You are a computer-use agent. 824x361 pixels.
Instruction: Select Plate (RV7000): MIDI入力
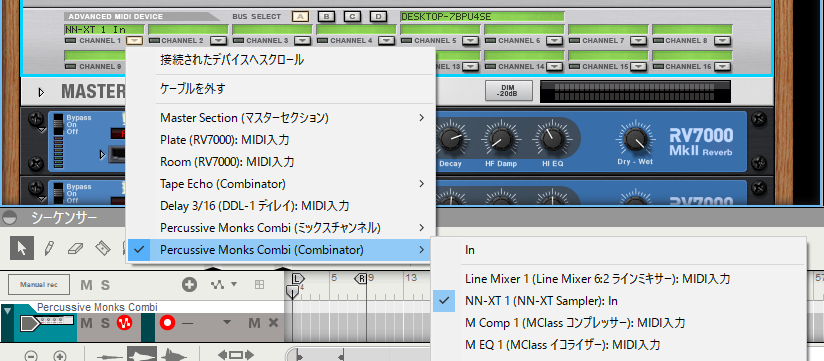[281, 140]
